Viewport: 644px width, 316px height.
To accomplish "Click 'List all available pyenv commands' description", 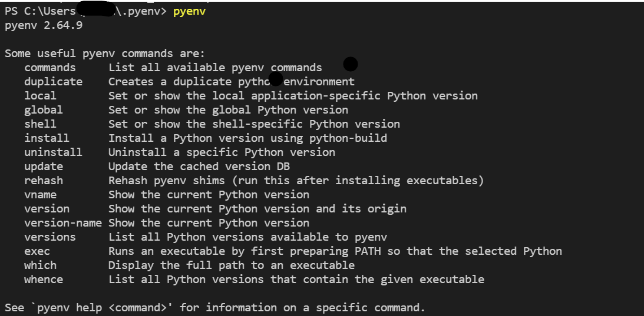I will pyautogui.click(x=215, y=68).
